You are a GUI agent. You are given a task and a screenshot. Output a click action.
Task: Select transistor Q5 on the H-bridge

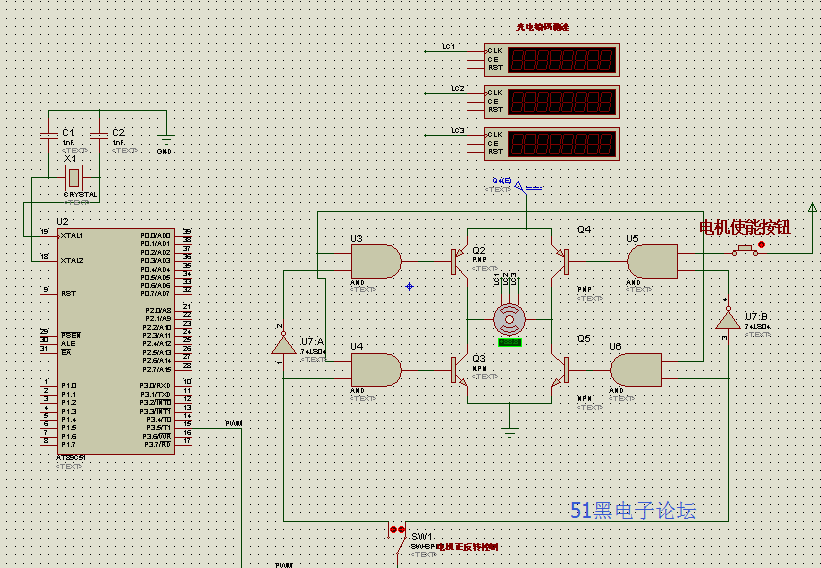click(560, 370)
